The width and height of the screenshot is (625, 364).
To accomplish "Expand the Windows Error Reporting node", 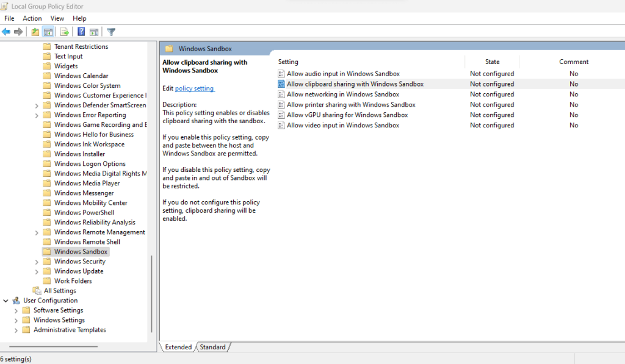I will (x=37, y=115).
